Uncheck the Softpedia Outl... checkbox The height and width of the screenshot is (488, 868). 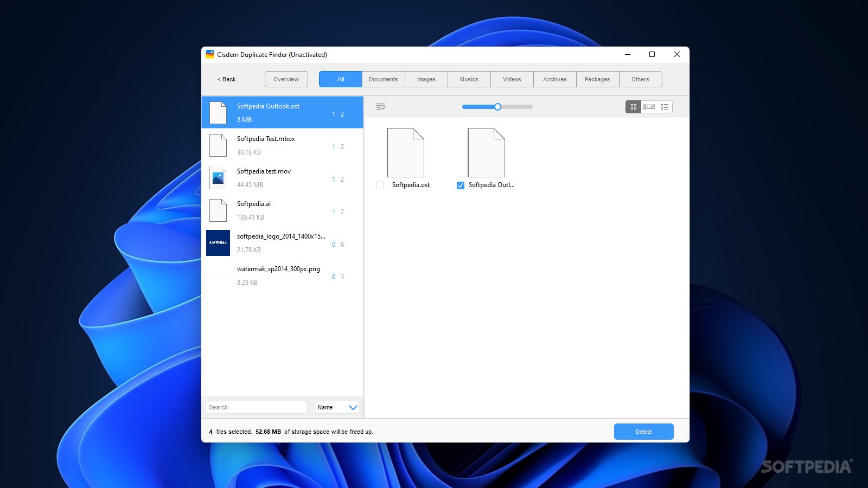[461, 185]
